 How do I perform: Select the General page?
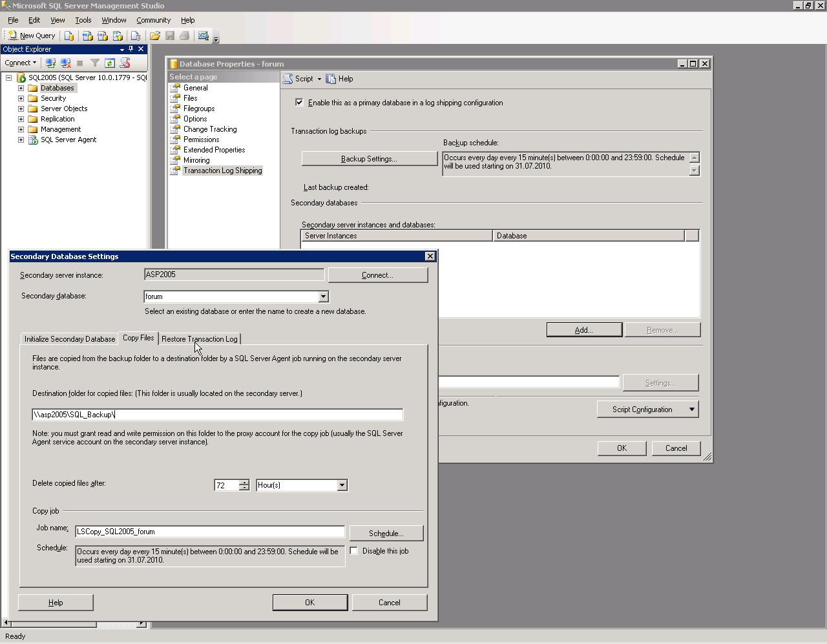pyautogui.click(x=195, y=88)
